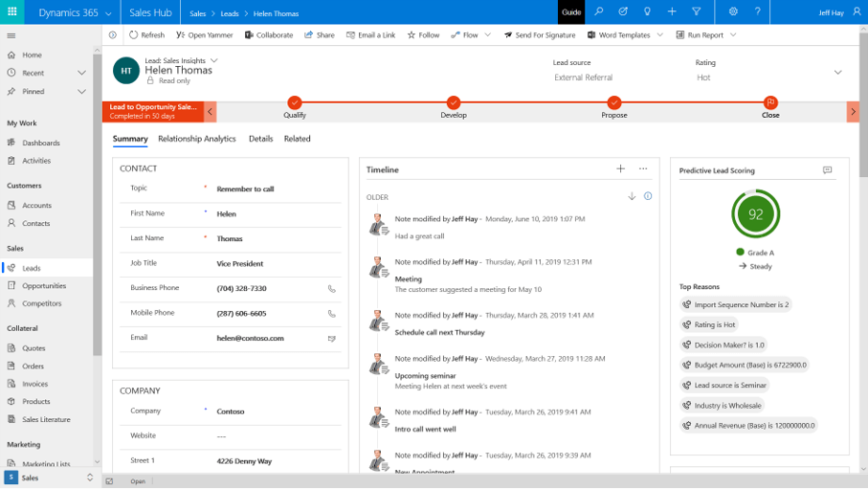This screenshot has width=868, height=489.
Task: Click the Topic field Remember to call
Action: coord(245,189)
